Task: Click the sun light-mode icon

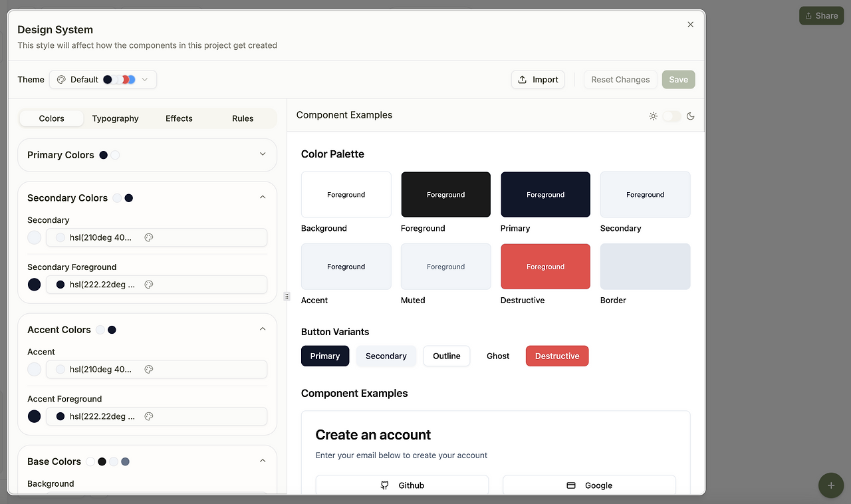Action: click(654, 116)
